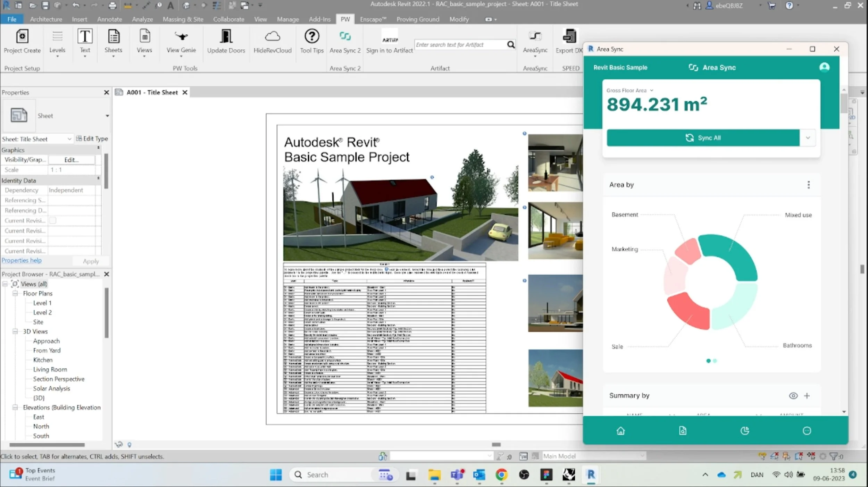The width and height of the screenshot is (868, 487).
Task: Open the Manage ribbon tab
Action: 287,19
